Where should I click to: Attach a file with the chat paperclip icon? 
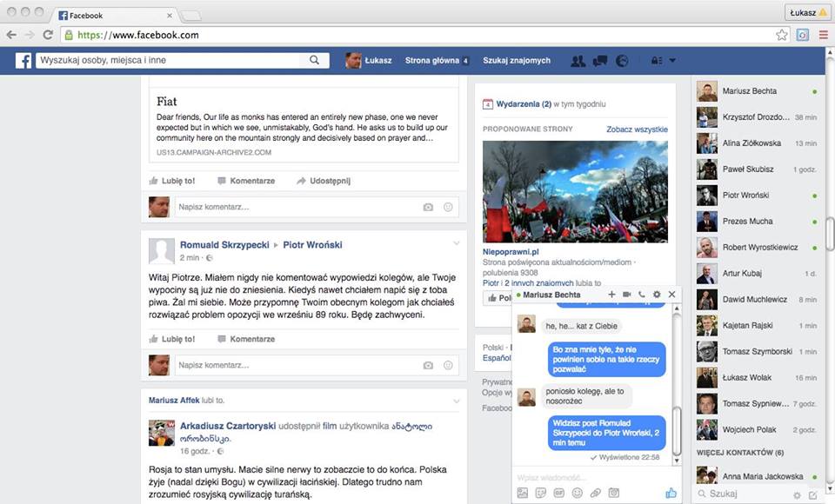[x=596, y=493]
